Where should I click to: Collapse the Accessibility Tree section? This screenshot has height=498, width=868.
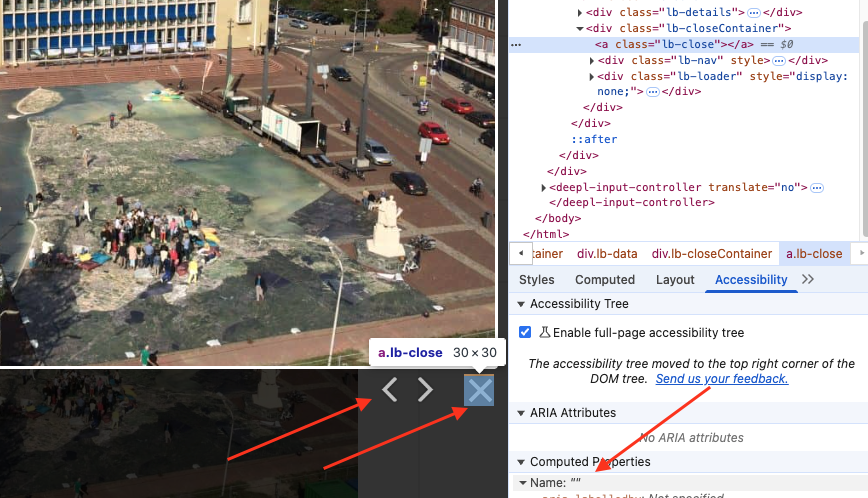click(520, 304)
